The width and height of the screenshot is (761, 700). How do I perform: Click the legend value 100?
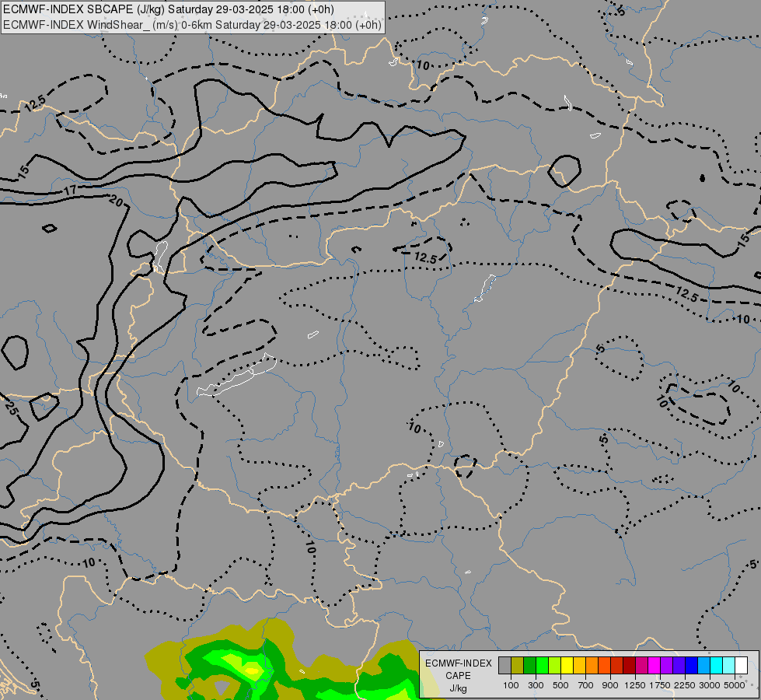point(511,685)
